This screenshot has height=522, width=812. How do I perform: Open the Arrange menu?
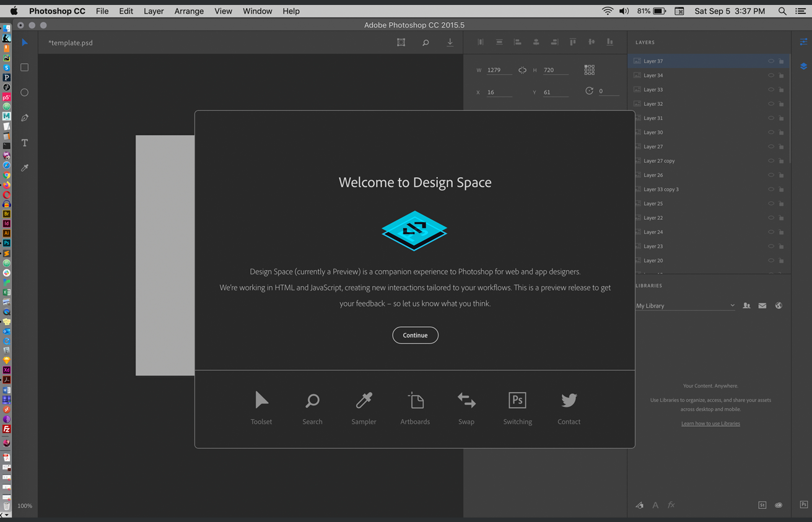189,11
